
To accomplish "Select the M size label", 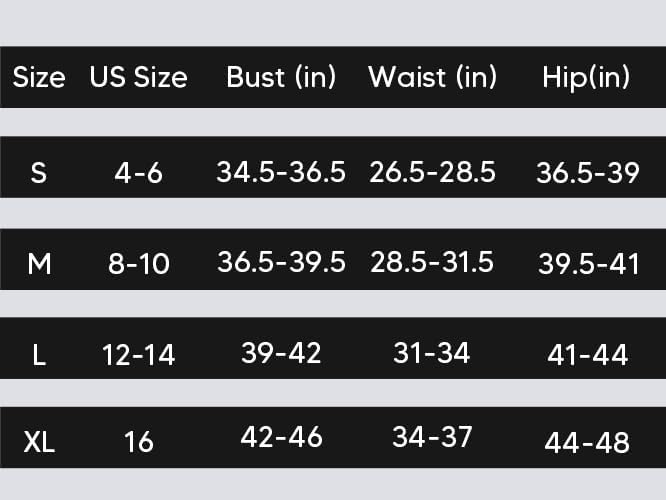I will pyautogui.click(x=39, y=264).
